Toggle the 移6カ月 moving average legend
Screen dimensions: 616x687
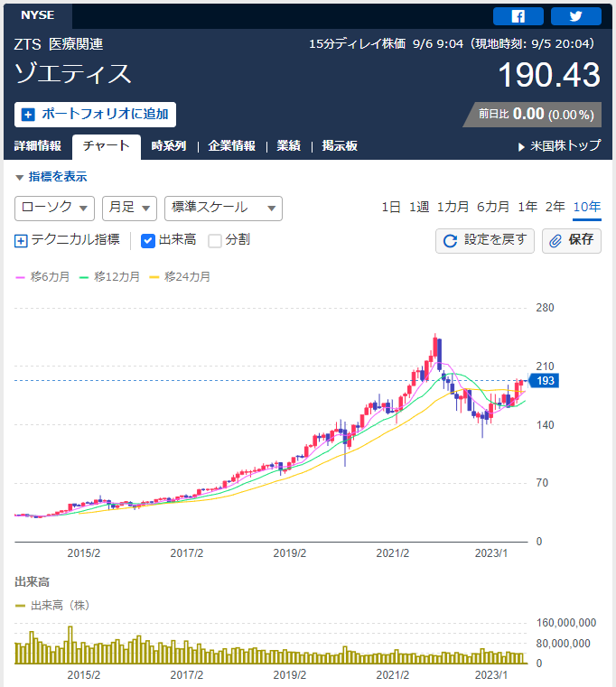point(42,277)
